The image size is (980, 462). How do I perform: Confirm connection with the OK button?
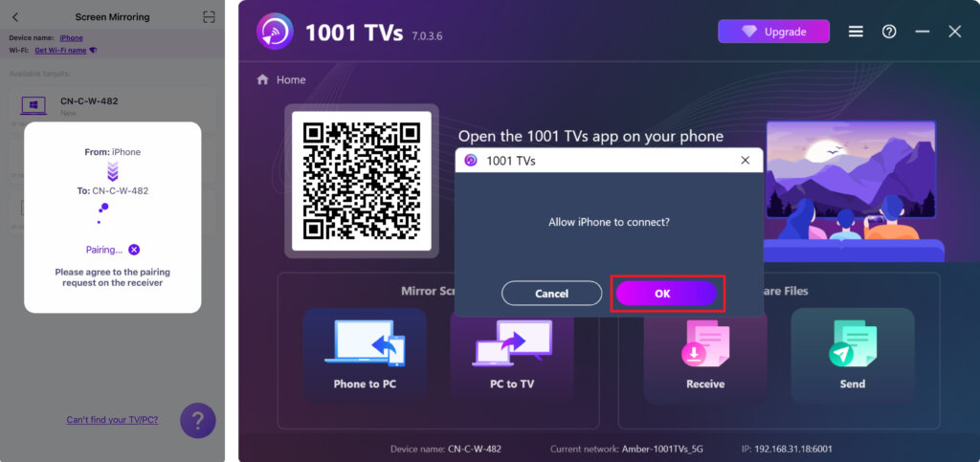point(666,294)
